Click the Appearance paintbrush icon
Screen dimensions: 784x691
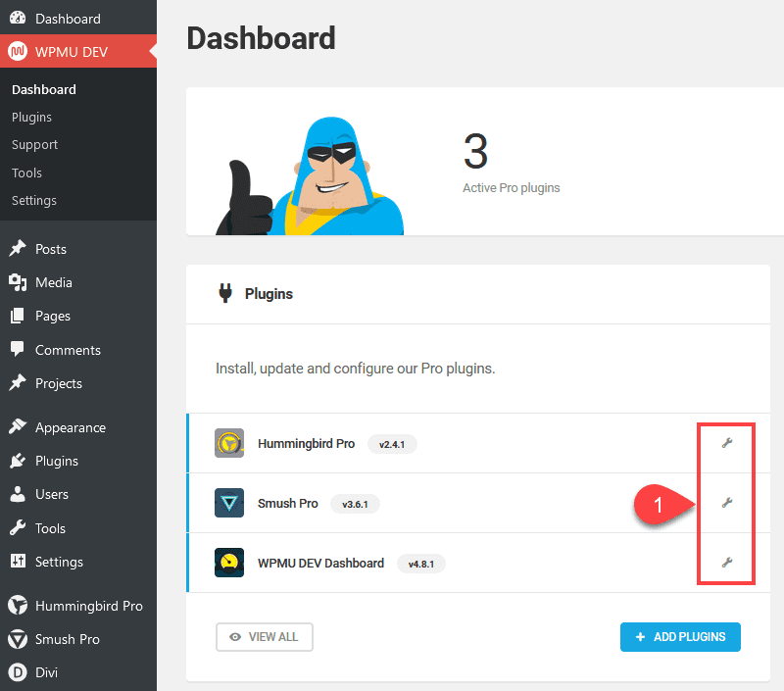pyautogui.click(x=20, y=427)
